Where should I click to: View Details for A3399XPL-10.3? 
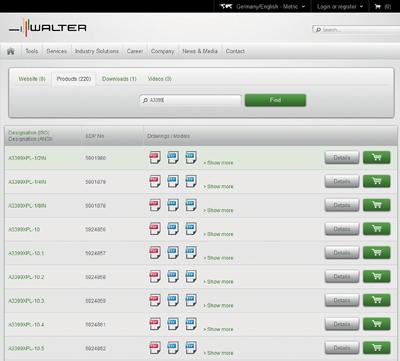coord(342,300)
